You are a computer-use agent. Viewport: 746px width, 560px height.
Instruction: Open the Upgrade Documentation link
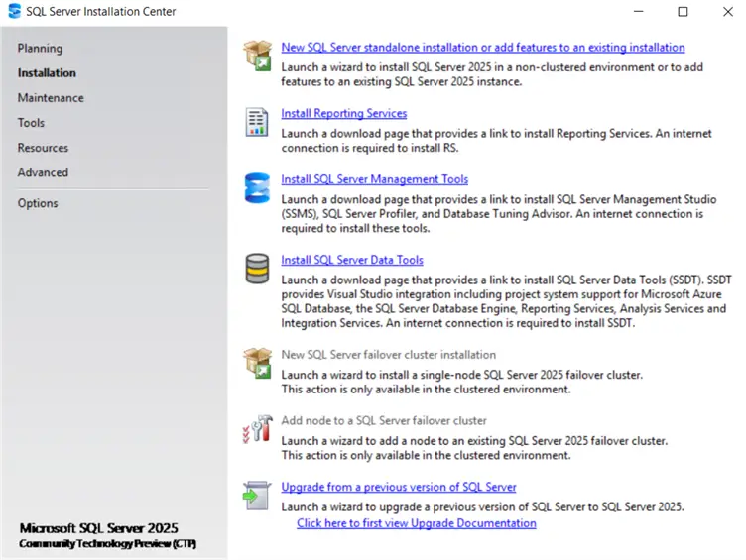[x=417, y=523]
